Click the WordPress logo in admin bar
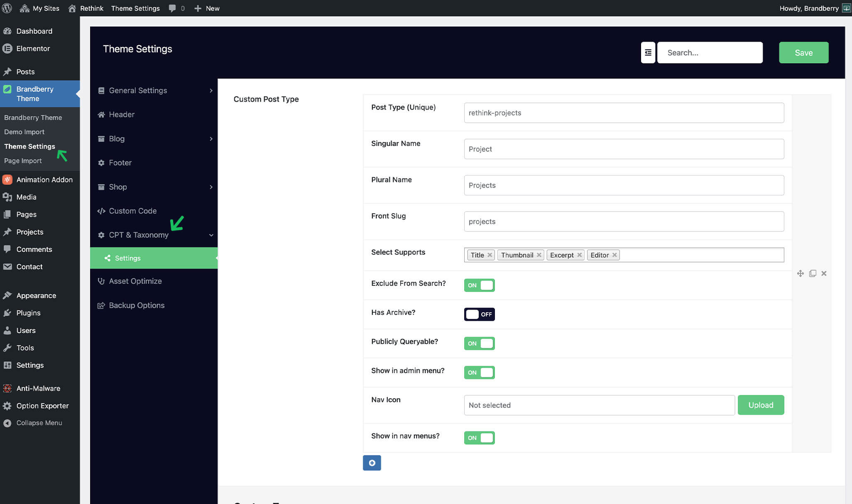852x504 pixels. pos(7,8)
